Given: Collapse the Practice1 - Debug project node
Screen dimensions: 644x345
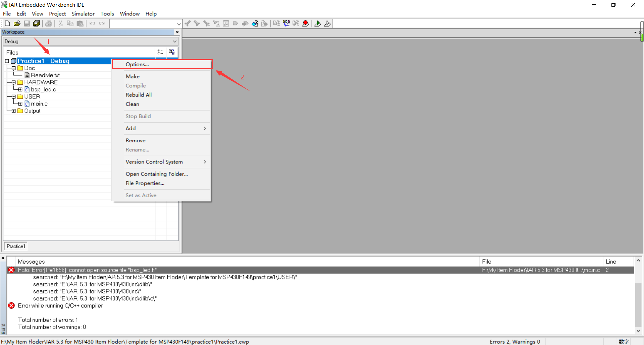Looking at the screenshot, I should click(7, 61).
